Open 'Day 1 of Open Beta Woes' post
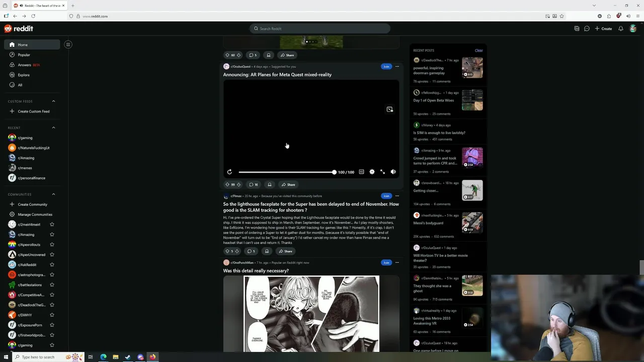The height and width of the screenshot is (362, 644). [x=434, y=100]
